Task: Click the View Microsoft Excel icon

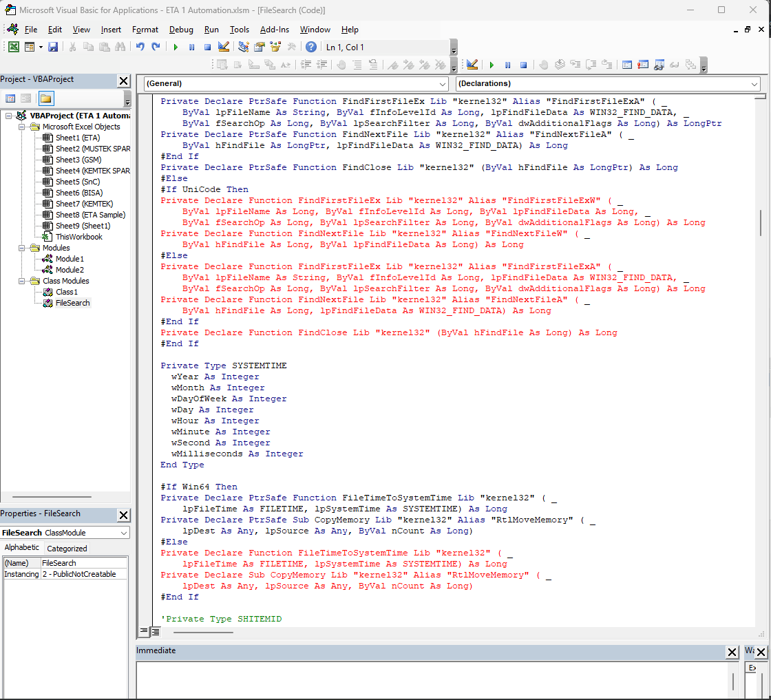Action: click(14, 47)
